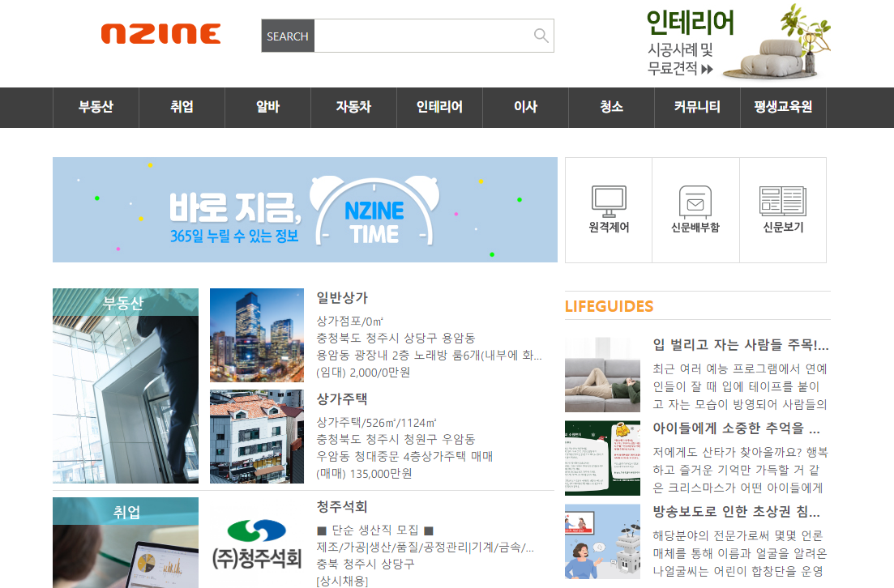Screen dimensions: 894x588
Task: Open the 평생교육원 menu item
Action: pos(782,107)
